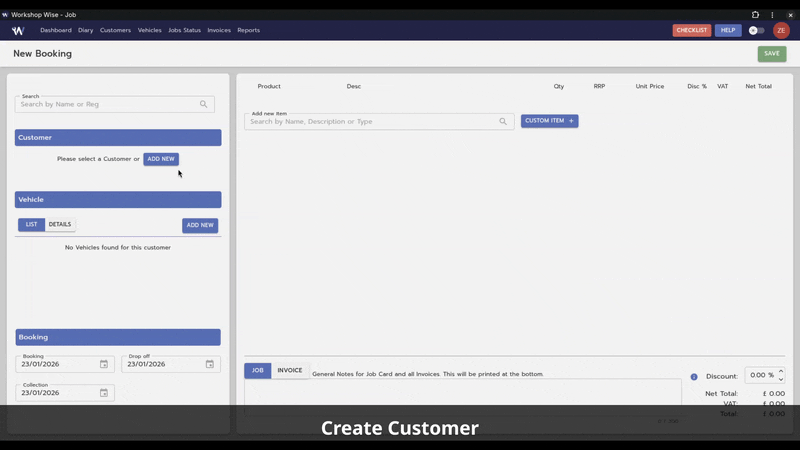The width and height of the screenshot is (800, 450).
Task: Click 'No Vehicles found for this customer' text
Action: 118,247
